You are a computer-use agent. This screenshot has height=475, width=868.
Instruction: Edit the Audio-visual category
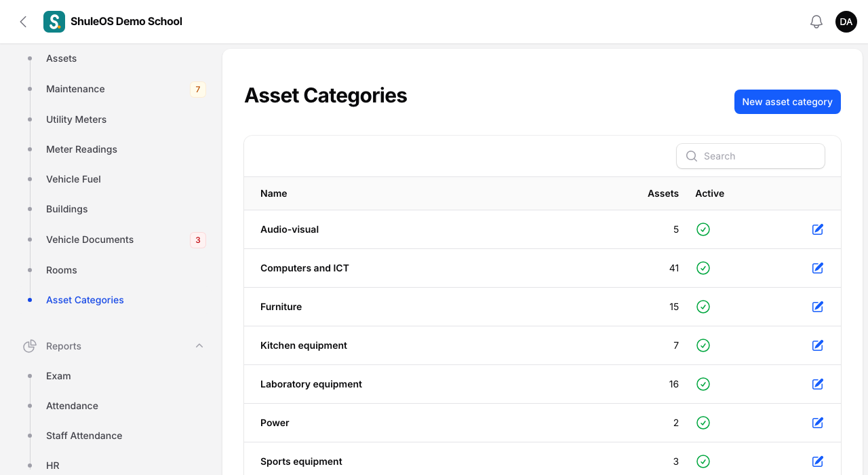818,229
